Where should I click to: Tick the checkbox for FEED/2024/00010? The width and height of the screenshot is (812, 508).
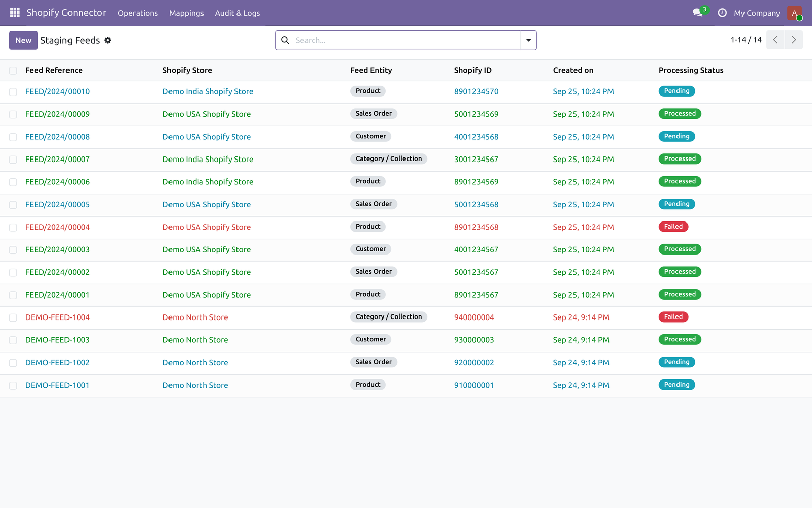click(x=13, y=92)
